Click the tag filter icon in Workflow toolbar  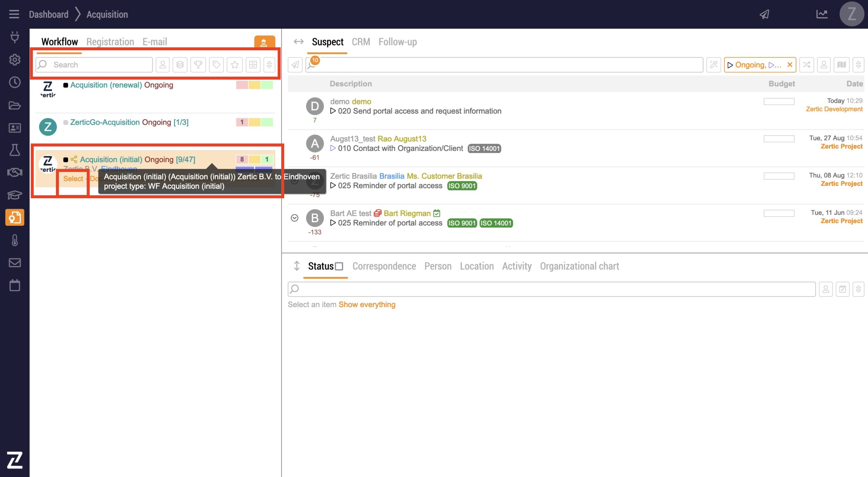[x=216, y=64]
